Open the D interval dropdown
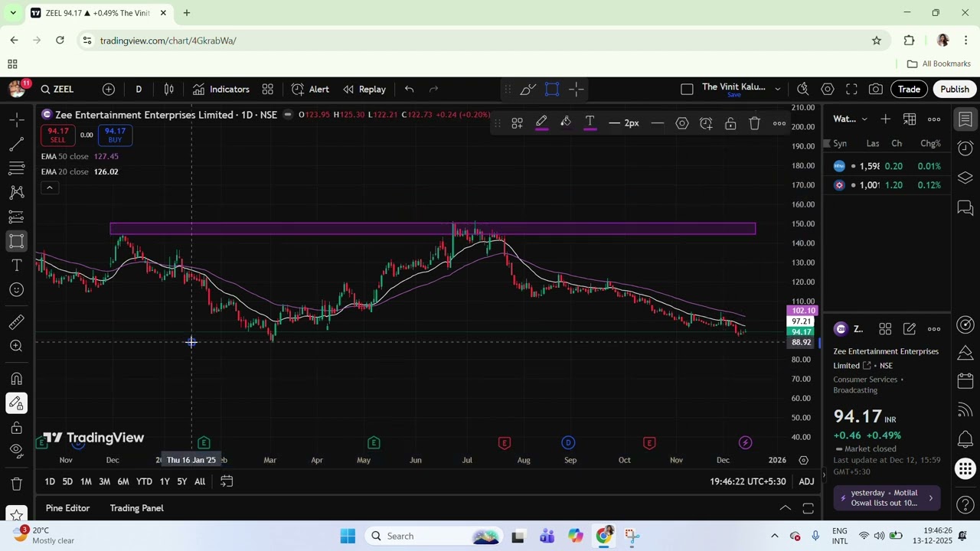 [x=139, y=90]
